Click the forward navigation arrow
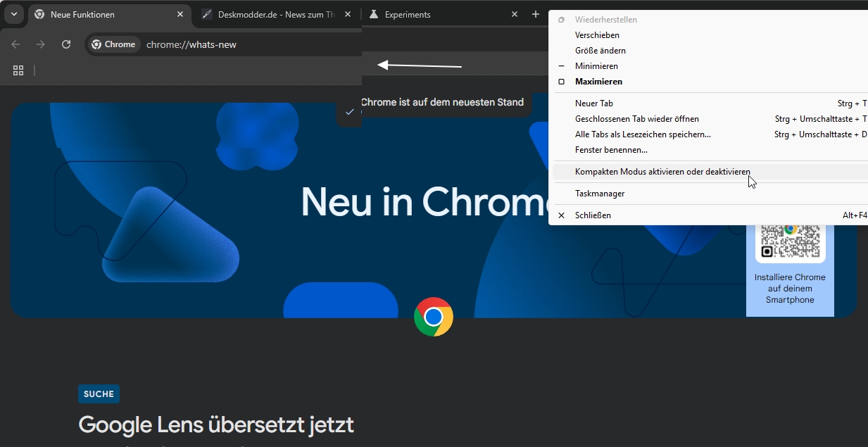 (x=41, y=44)
